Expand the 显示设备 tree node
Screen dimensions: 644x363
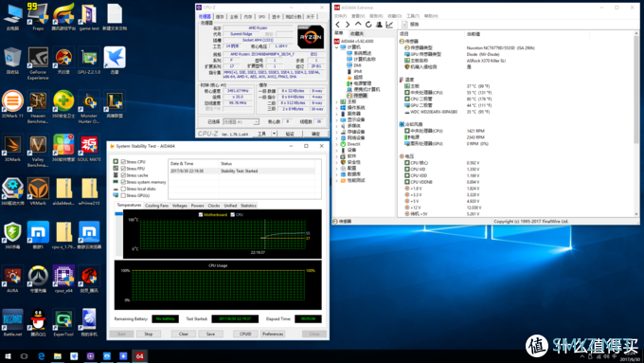(337, 119)
